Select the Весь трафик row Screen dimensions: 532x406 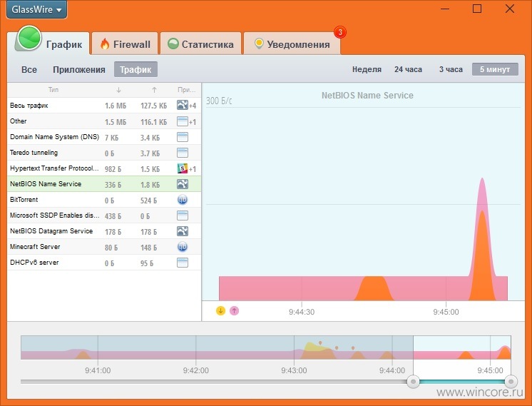tap(104, 106)
